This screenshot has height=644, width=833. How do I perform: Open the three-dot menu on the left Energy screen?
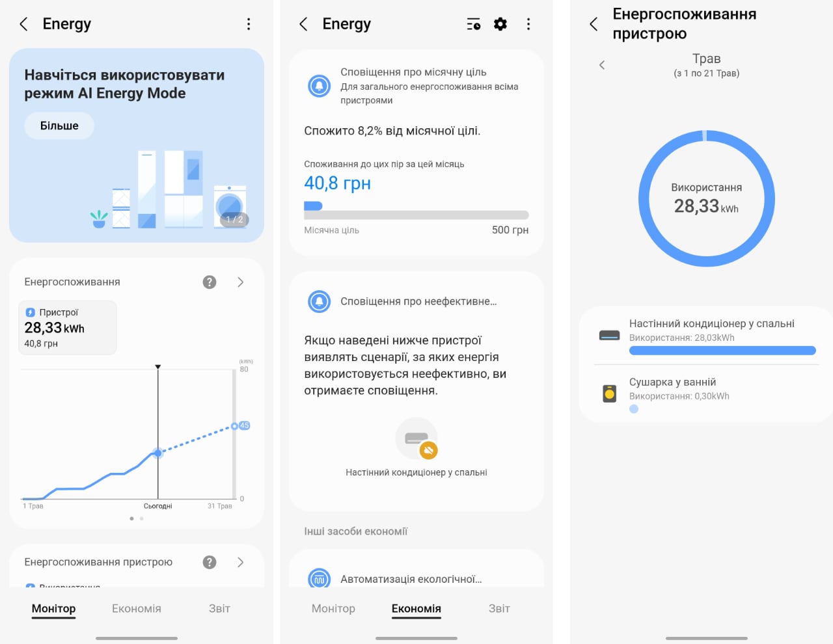249,24
